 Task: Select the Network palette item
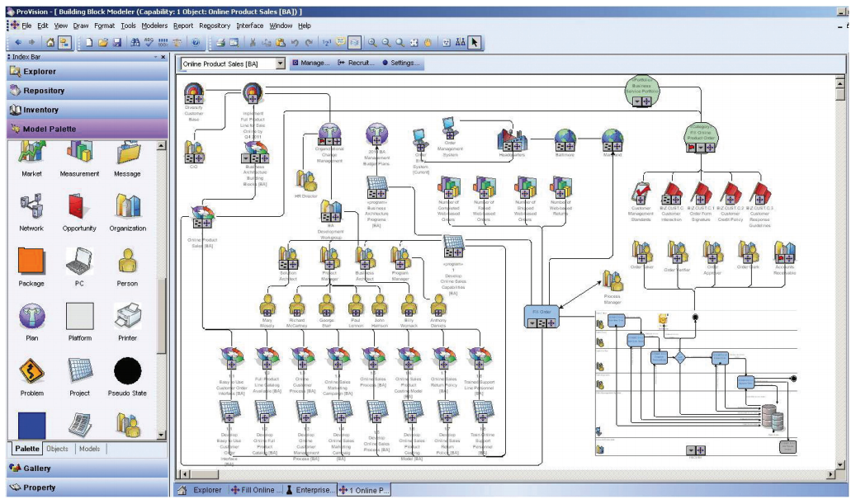coord(31,206)
